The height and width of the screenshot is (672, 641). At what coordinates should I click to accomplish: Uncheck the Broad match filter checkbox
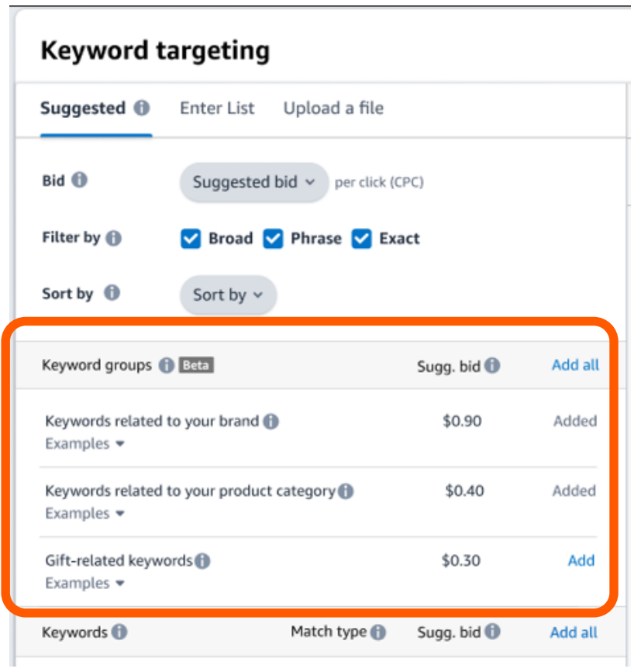coord(191,239)
